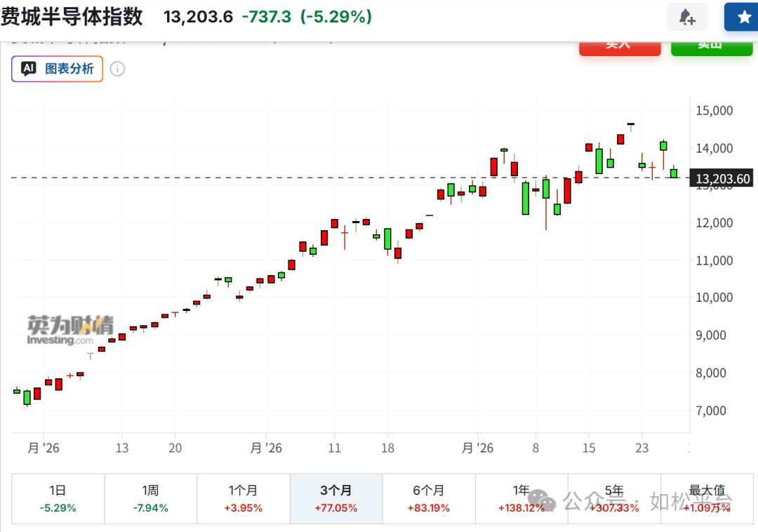Select the 1周 time range tab

(x=151, y=498)
